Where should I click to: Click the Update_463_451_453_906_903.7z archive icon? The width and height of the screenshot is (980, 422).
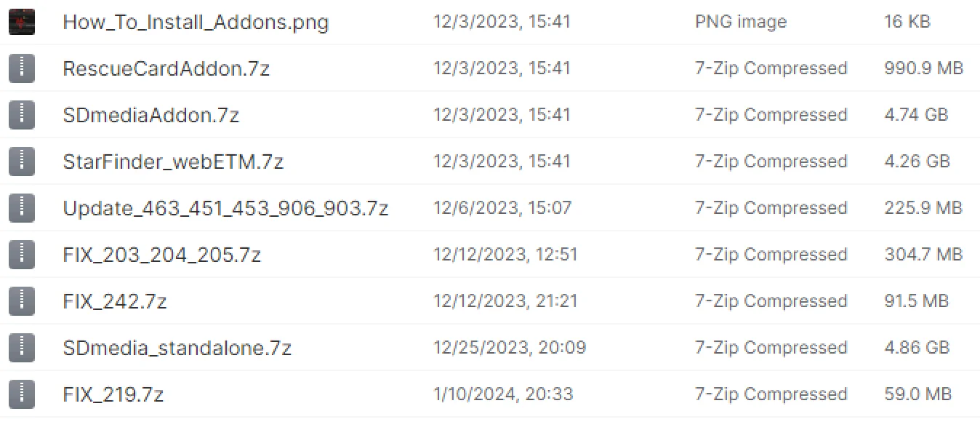[x=22, y=208]
